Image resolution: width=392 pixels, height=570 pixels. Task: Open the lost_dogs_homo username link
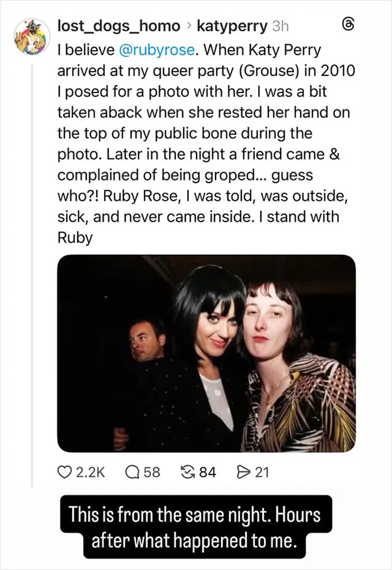click(119, 26)
